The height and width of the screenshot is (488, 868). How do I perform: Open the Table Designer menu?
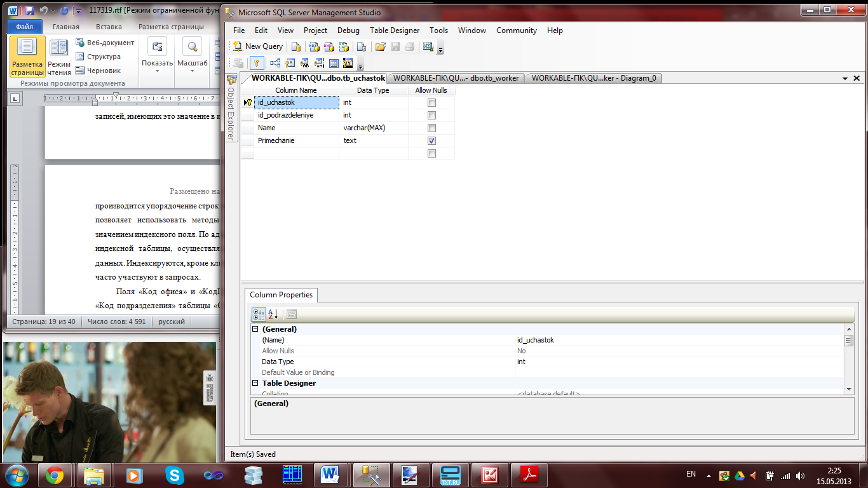click(x=395, y=30)
